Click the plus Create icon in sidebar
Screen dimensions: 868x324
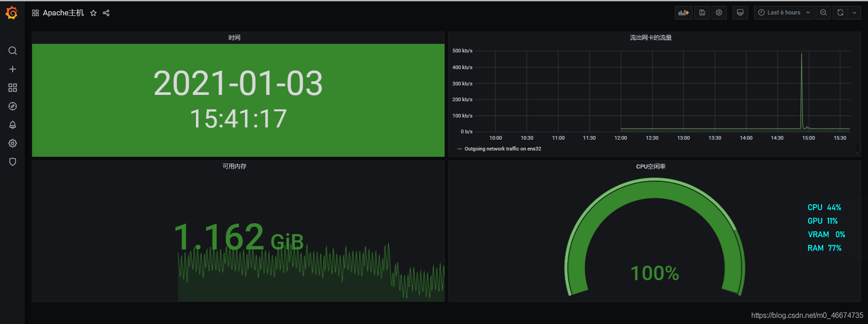[13, 69]
